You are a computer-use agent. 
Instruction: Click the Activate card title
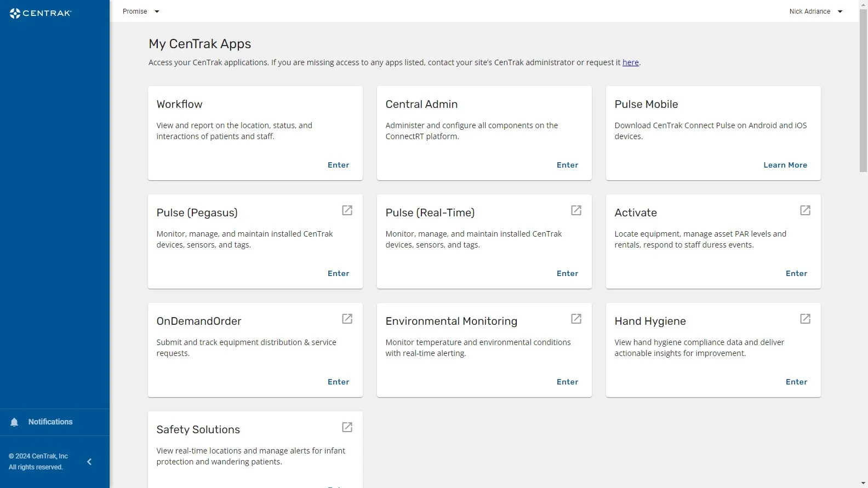pos(636,213)
